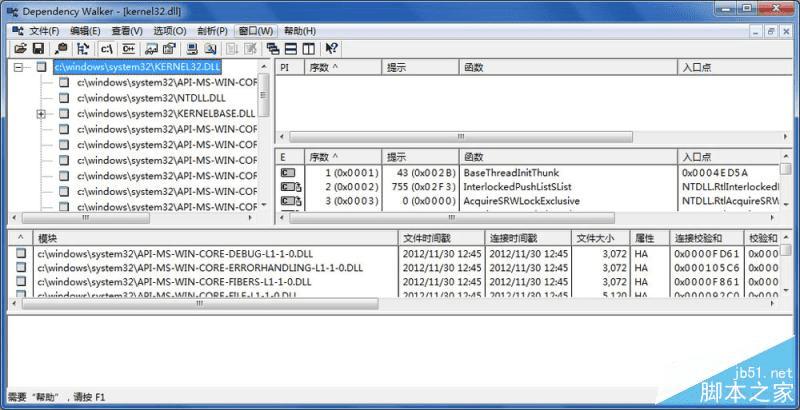Sort module list by 连接校验和 column
This screenshot has width=800, height=410.
point(706,238)
